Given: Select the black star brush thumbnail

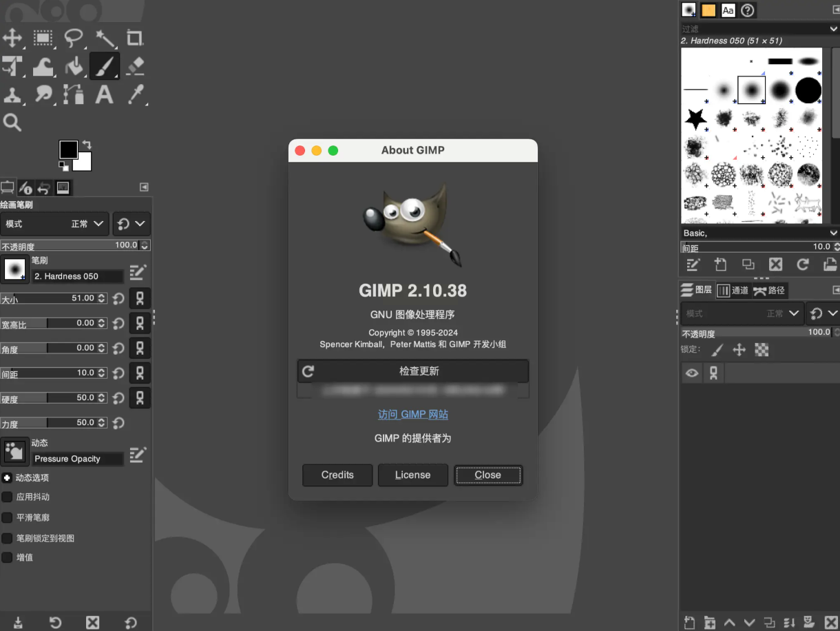Looking at the screenshot, I should pyautogui.click(x=696, y=119).
